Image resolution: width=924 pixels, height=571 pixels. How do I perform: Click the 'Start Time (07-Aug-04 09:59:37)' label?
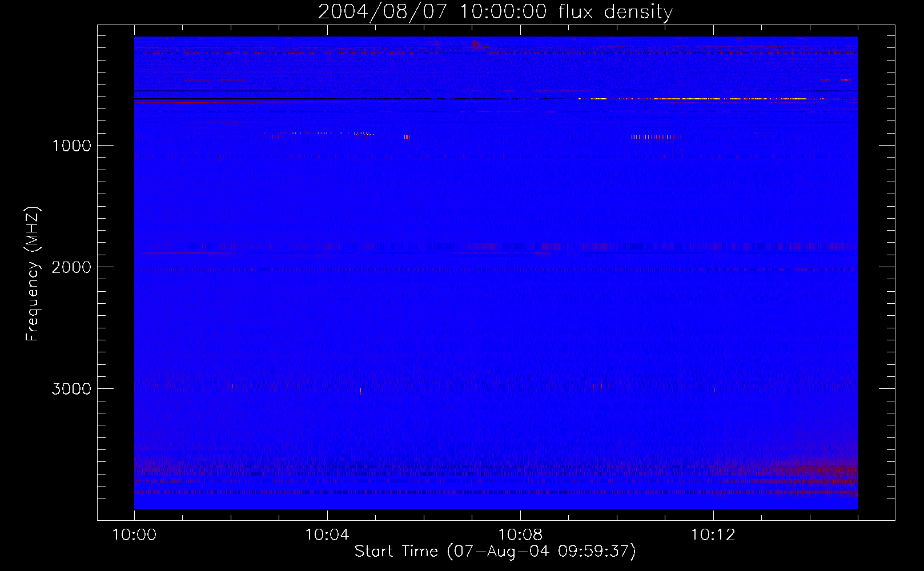pos(495,552)
